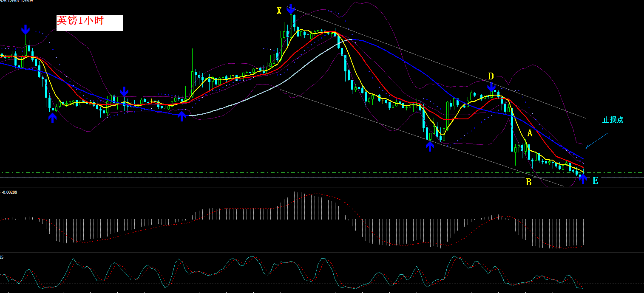This screenshot has height=293, width=644.
Task: Click the yellow D wave label
Action: click(491, 76)
